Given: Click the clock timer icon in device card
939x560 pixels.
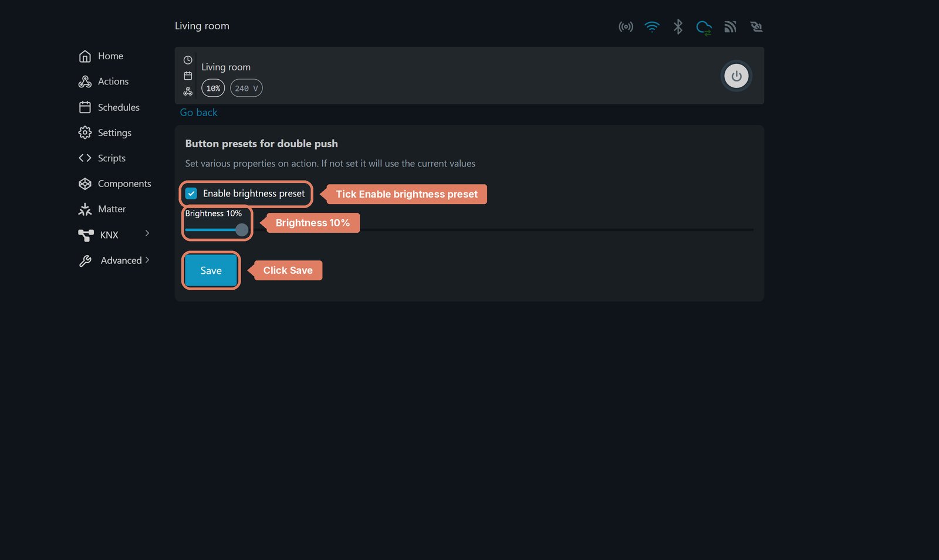Looking at the screenshot, I should point(188,60).
